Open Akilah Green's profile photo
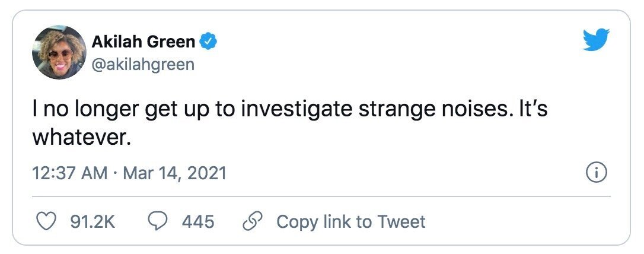This screenshot has width=644, height=254. tap(59, 52)
